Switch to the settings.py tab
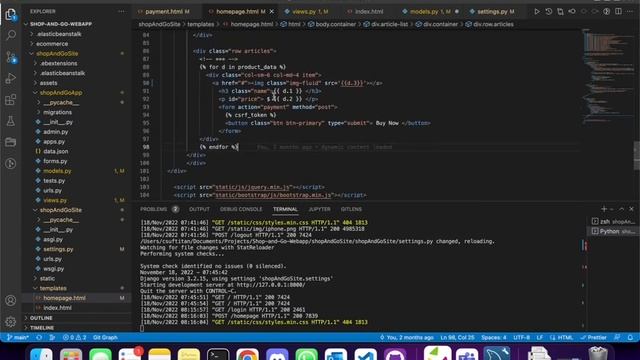The height and width of the screenshot is (360, 640). pos(493,11)
